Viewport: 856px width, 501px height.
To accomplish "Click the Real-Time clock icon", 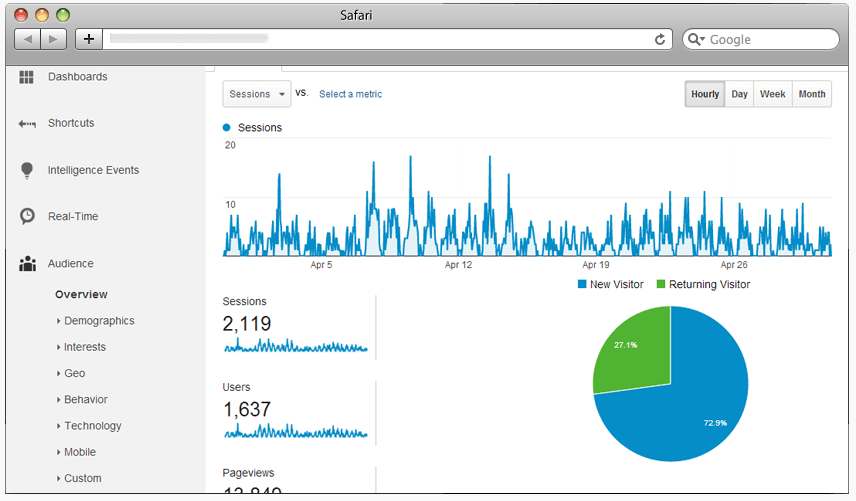I will coord(27,216).
